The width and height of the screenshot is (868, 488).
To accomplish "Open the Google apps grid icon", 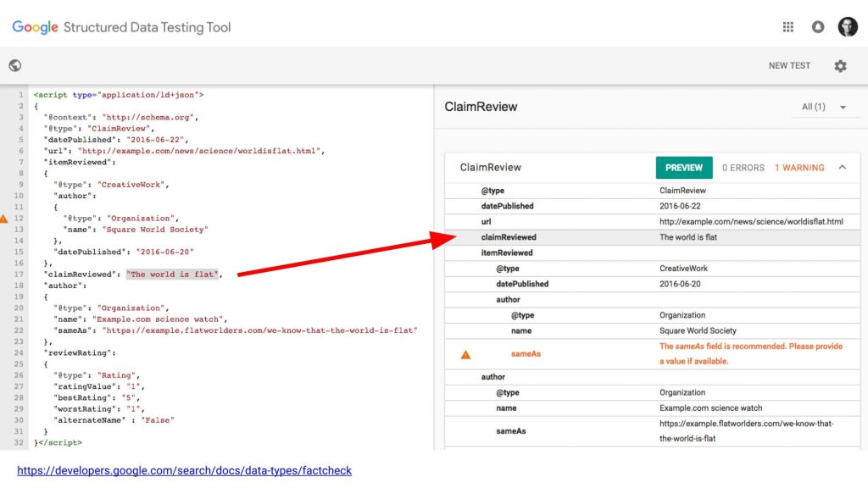I will click(x=787, y=27).
